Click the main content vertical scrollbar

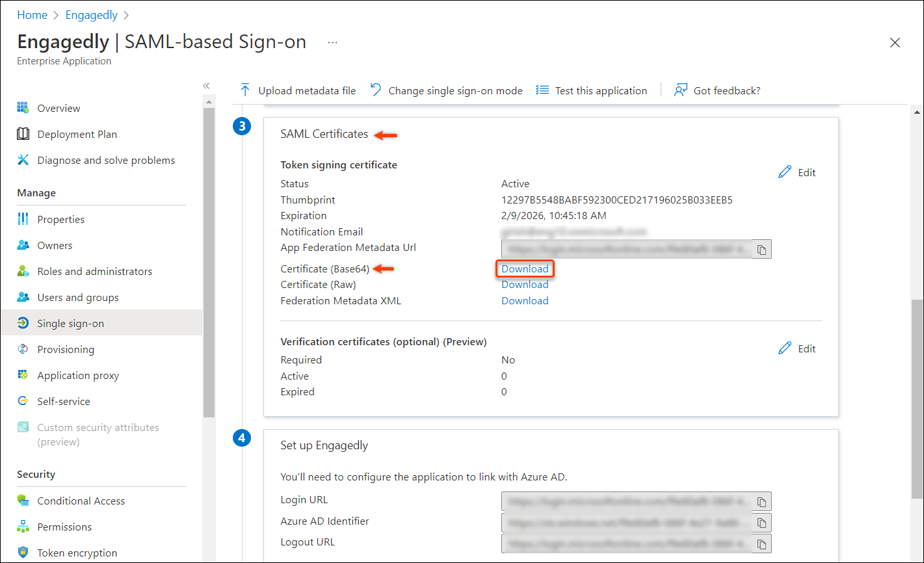[x=917, y=400]
